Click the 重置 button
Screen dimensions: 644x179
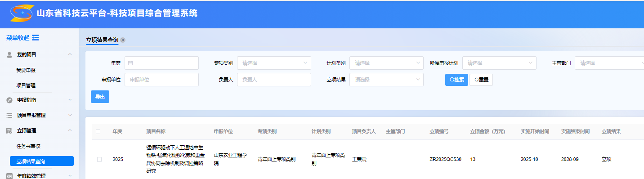pos(481,80)
